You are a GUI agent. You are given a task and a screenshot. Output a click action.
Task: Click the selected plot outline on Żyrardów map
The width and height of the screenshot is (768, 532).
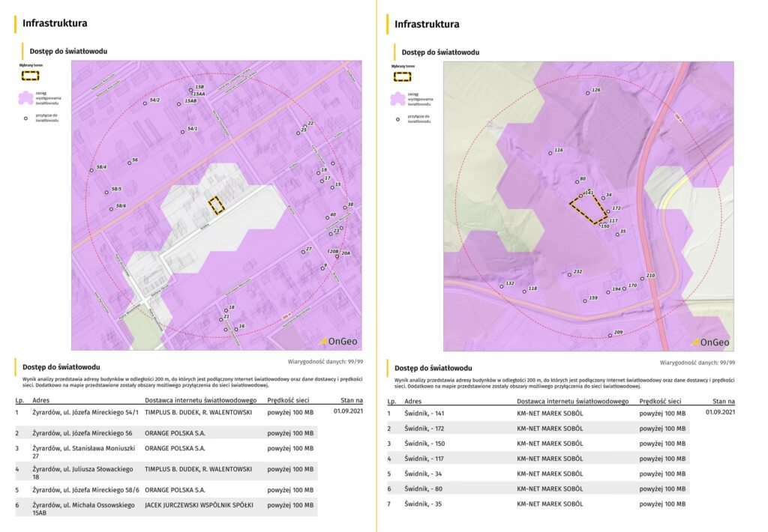point(215,205)
